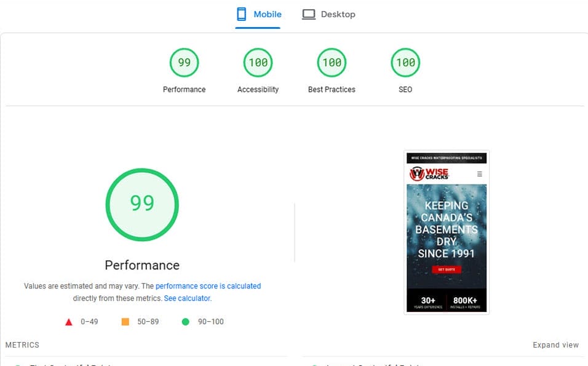588x366 pixels.
Task: Click the Performance heading below the gauge
Action: point(141,265)
